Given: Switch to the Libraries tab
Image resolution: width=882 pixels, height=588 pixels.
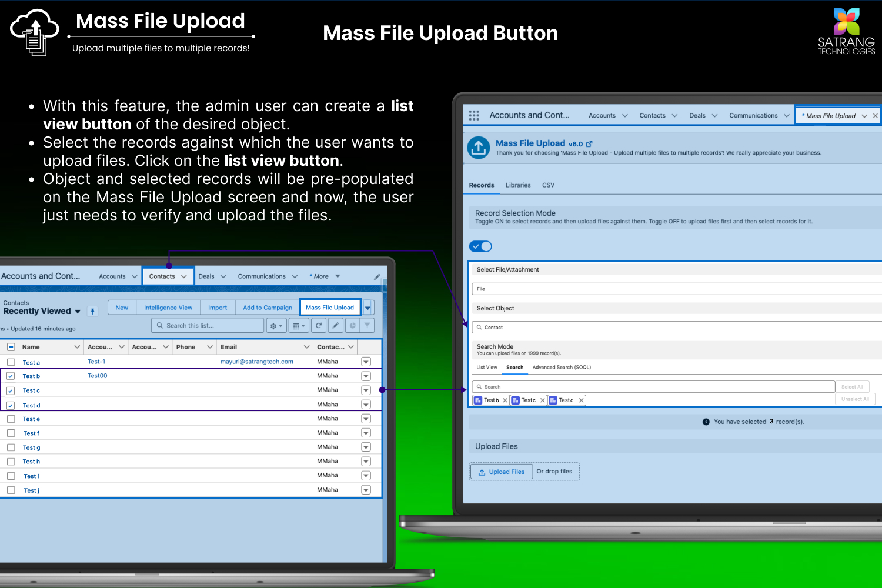Looking at the screenshot, I should [x=518, y=185].
